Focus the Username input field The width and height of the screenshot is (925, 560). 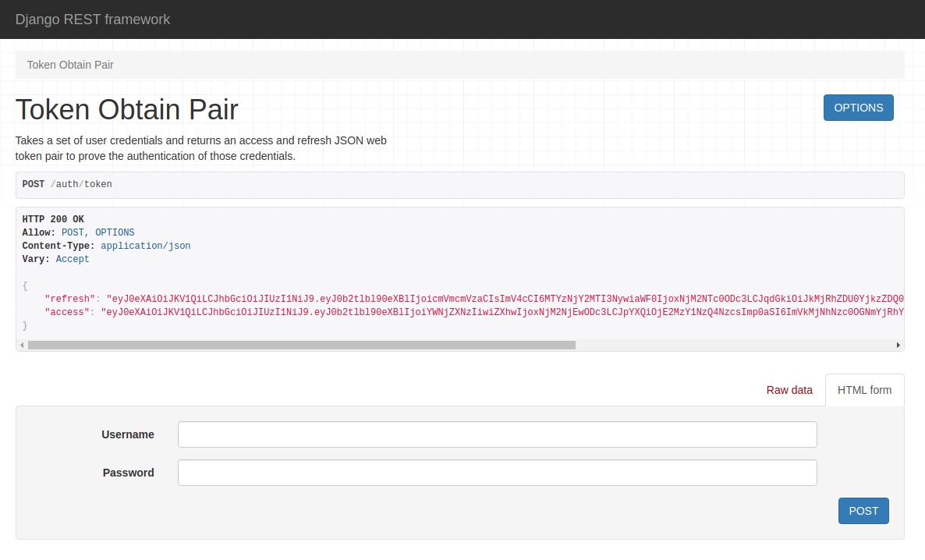pyautogui.click(x=498, y=434)
